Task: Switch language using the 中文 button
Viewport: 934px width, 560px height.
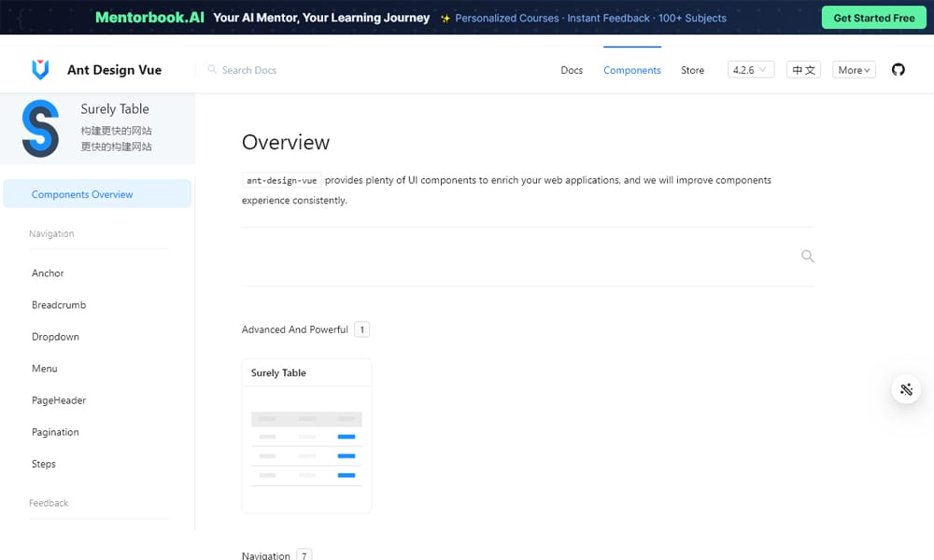Action: click(803, 69)
